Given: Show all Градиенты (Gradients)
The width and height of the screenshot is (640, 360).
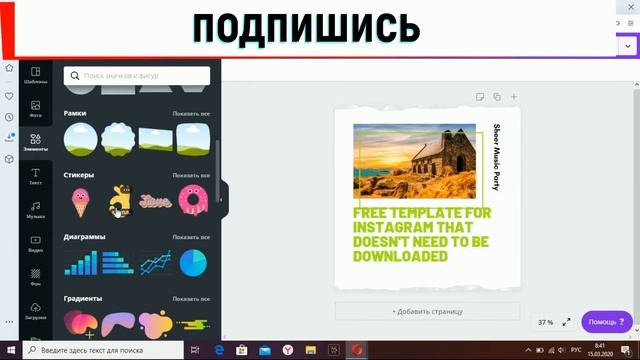Looking at the screenshot, I should pyautogui.click(x=191, y=299).
